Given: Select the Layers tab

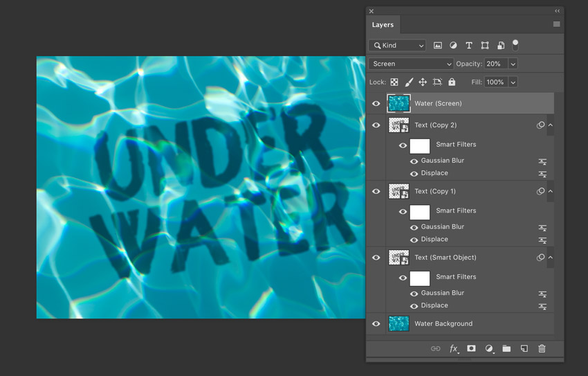Looking at the screenshot, I should [383, 25].
